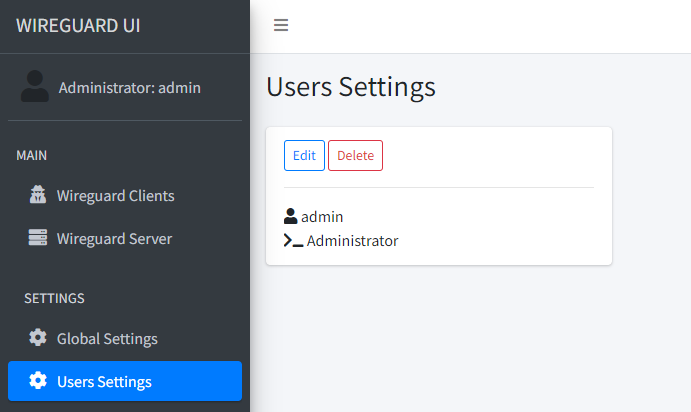Toggle the sidebar with the hamburger icon
The height and width of the screenshot is (412, 691).
(281, 26)
